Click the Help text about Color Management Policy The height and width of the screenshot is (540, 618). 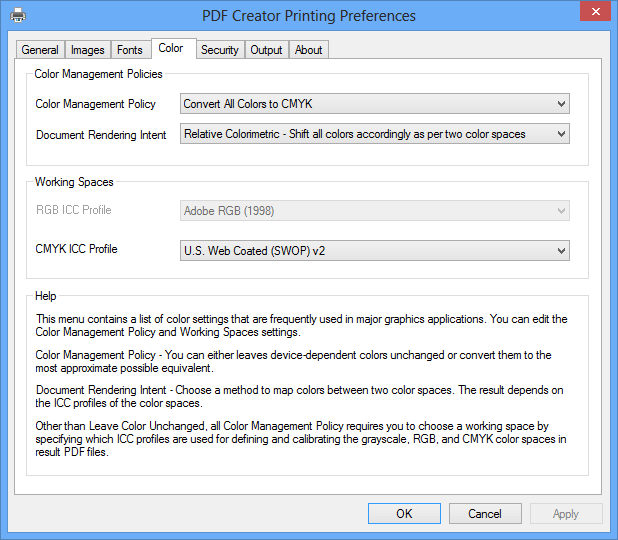293,361
